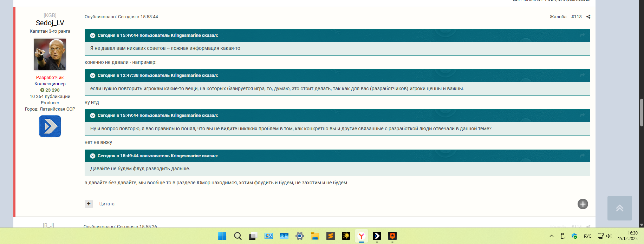This screenshot has height=244, width=644.
Task: Open the Sedoj_LV user profile
Action: pyautogui.click(x=50, y=23)
